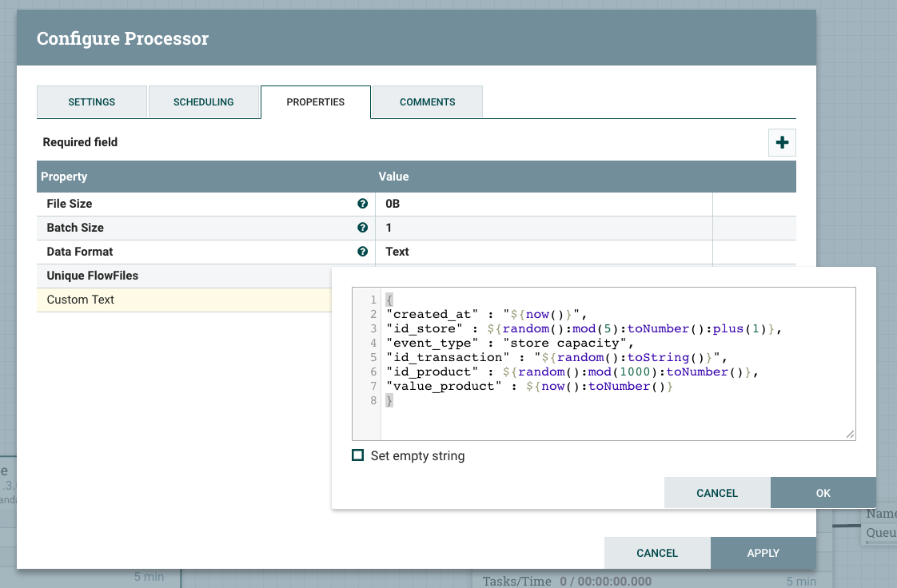The image size is (897, 588).
Task: Switch to the Settings tab
Action: pos(92,102)
